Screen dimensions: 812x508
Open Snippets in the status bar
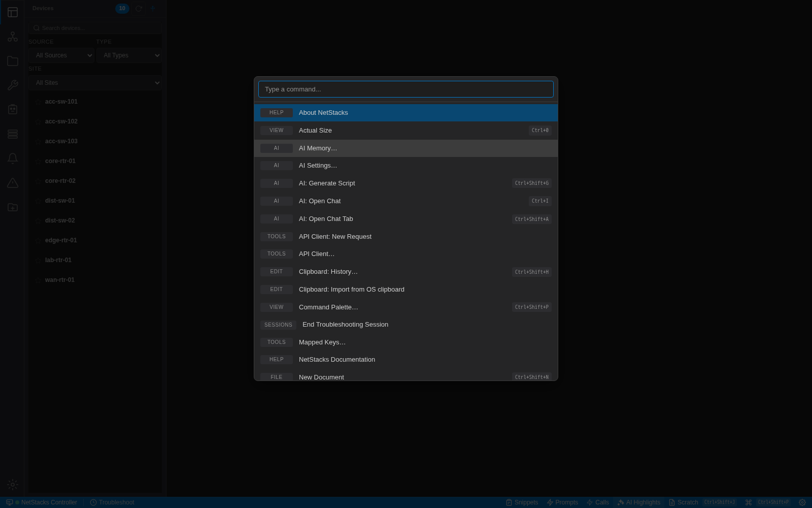tap(522, 502)
